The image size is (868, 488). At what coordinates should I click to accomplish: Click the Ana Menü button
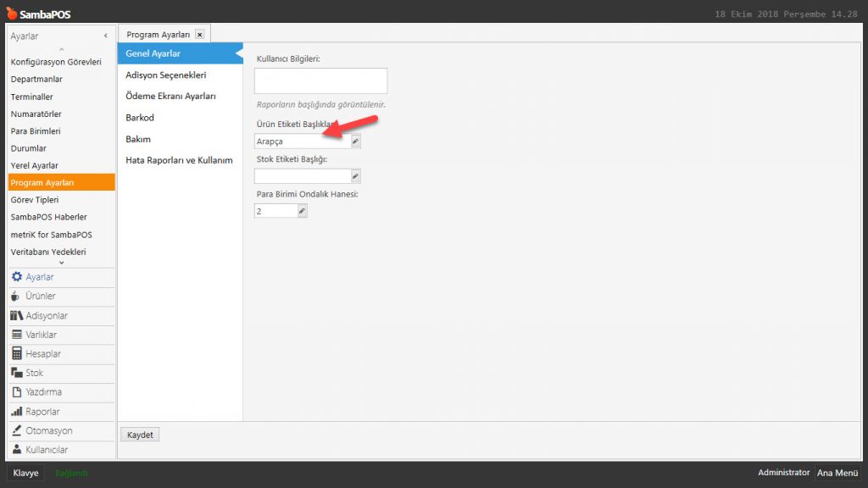(x=837, y=473)
